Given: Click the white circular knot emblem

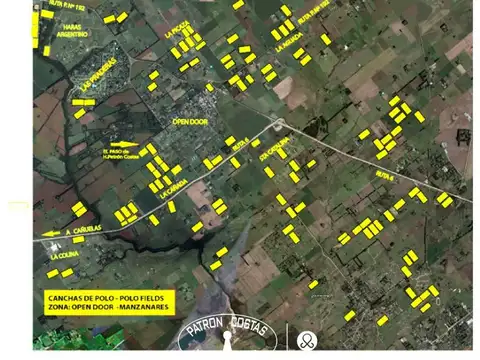Looking at the screenshot, I should pyautogui.click(x=307, y=340).
